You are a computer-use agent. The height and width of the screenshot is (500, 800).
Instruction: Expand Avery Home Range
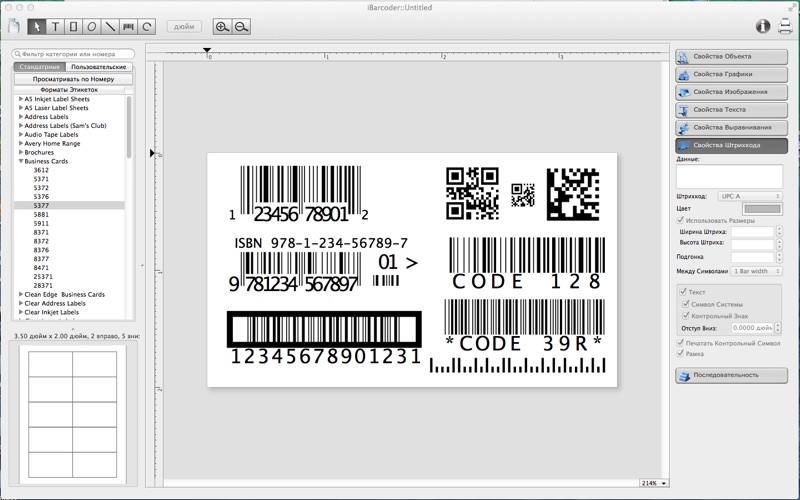pos(21,143)
